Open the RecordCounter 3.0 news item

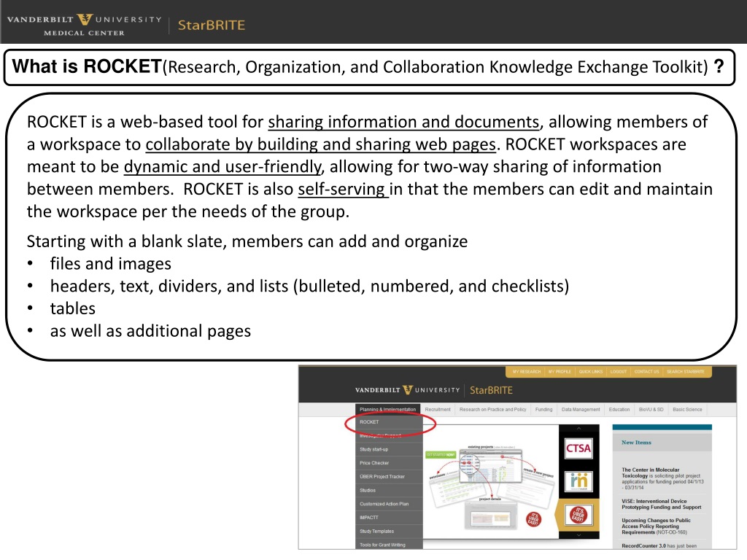[x=659, y=545]
